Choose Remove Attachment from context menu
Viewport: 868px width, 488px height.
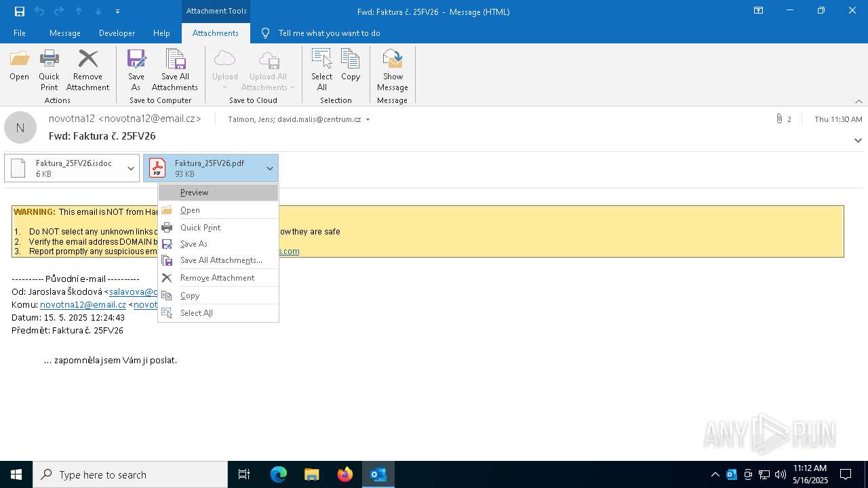(x=218, y=278)
